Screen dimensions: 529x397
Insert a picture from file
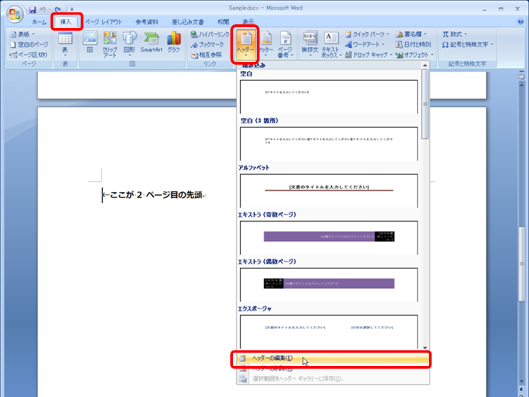(x=90, y=43)
